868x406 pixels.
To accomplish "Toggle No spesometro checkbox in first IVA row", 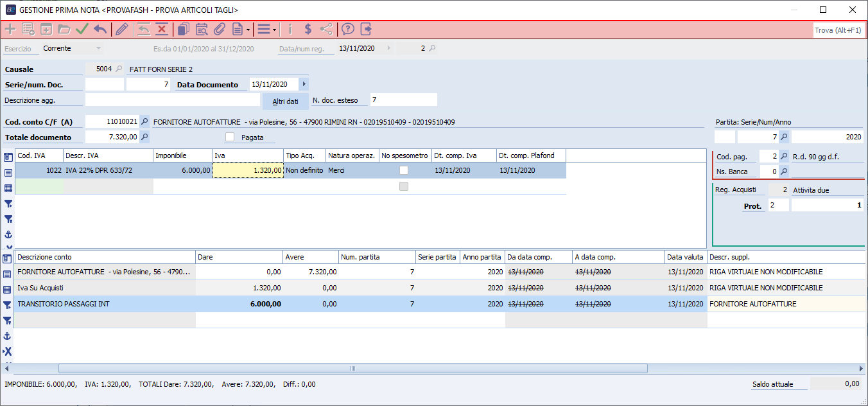I will pos(403,170).
